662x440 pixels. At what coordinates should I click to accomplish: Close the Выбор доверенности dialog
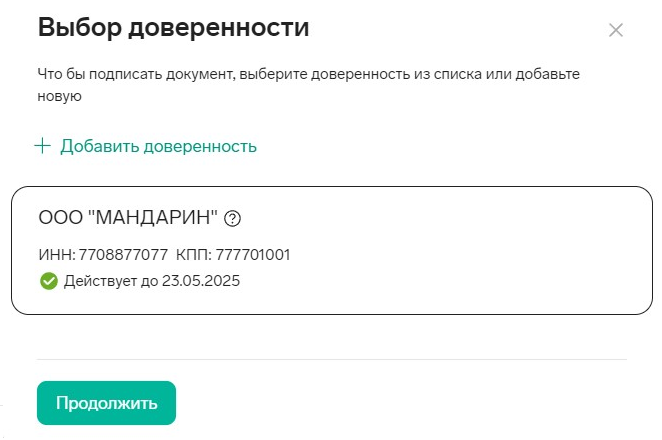pyautogui.click(x=616, y=30)
